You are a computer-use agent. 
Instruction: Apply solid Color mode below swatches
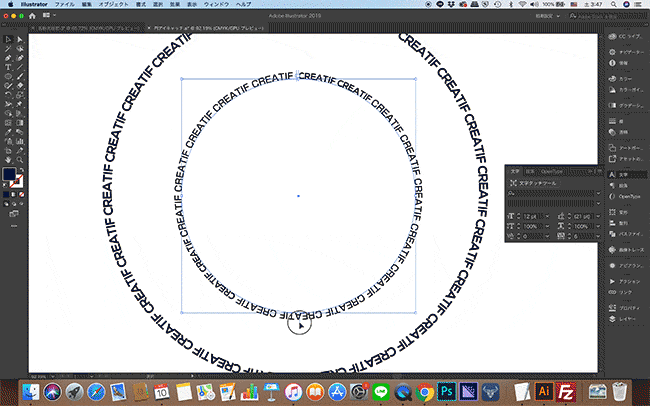(6, 194)
